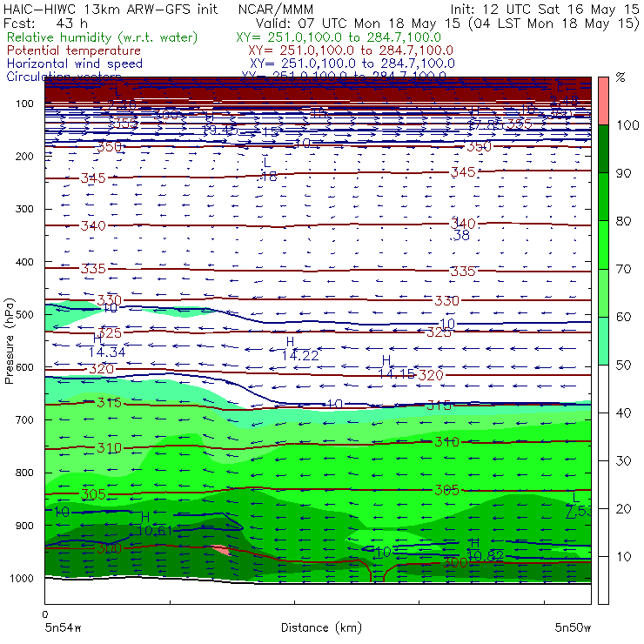Click the green XY coordinates line for humidity
The image size is (644, 644).
point(339,37)
